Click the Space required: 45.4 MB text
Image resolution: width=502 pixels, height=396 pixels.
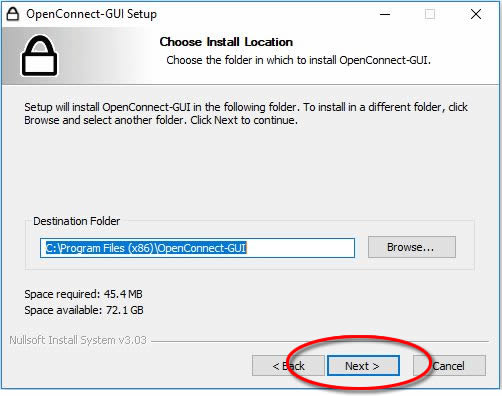pyautogui.click(x=83, y=294)
